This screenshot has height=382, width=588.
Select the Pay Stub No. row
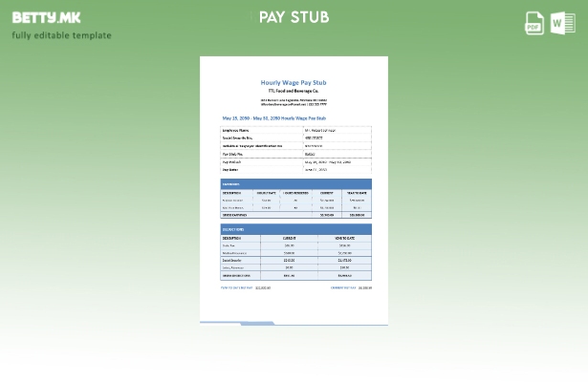point(295,154)
